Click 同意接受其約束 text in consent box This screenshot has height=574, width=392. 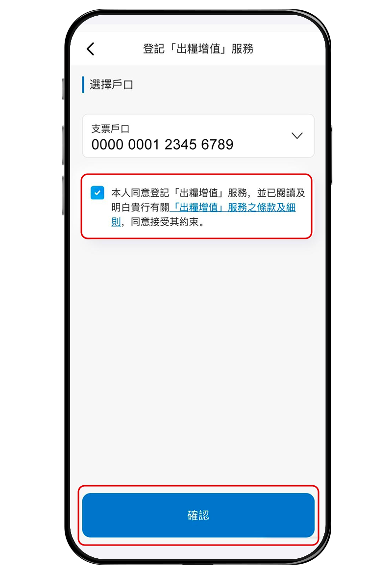(x=165, y=222)
